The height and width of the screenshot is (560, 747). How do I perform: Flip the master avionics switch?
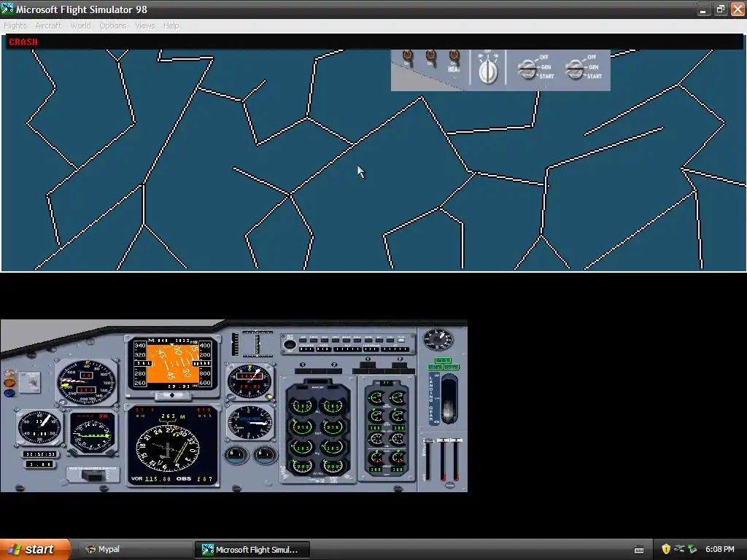click(93, 475)
